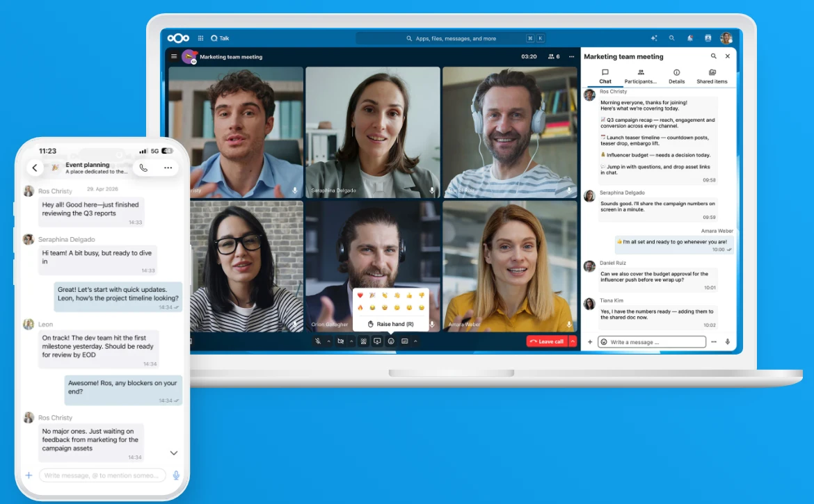The width and height of the screenshot is (814, 504).
Task: Expand the chevron next to captions button
Action: [x=415, y=341]
